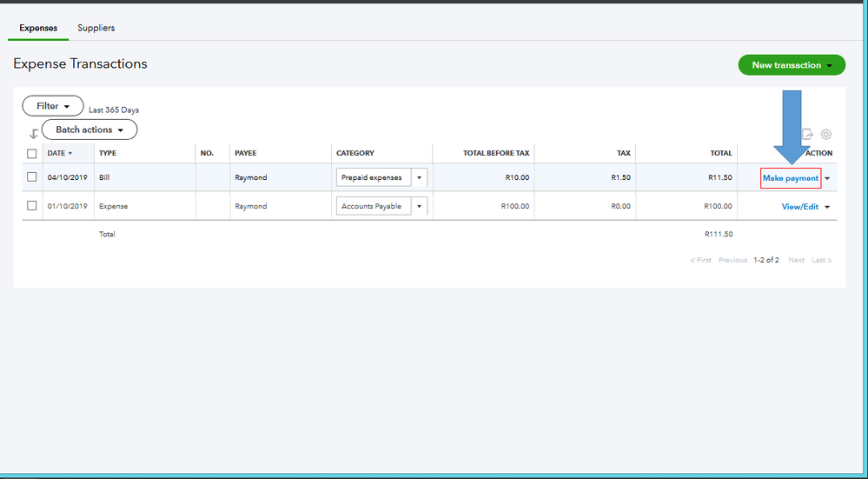Click the PAYEE column header
868x479 pixels.
[246, 153]
